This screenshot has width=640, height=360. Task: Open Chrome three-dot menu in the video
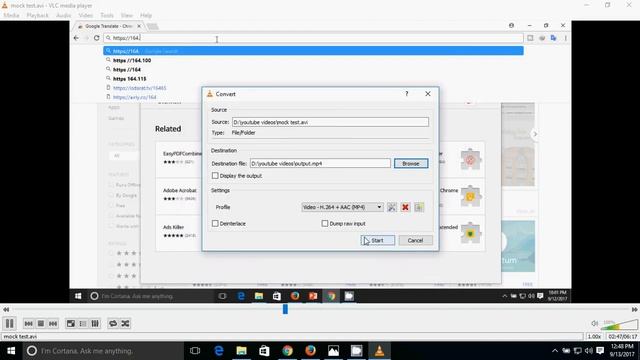[565, 38]
